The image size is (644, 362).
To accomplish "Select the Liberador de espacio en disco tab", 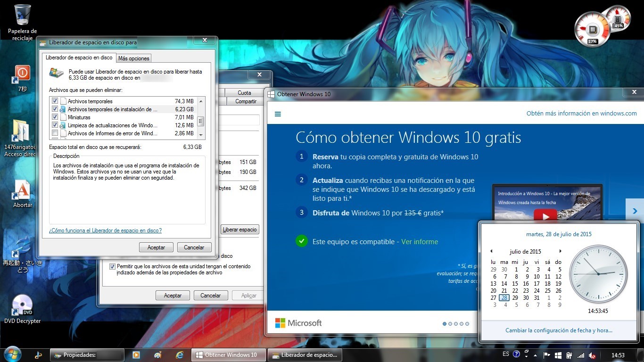I will [x=79, y=57].
